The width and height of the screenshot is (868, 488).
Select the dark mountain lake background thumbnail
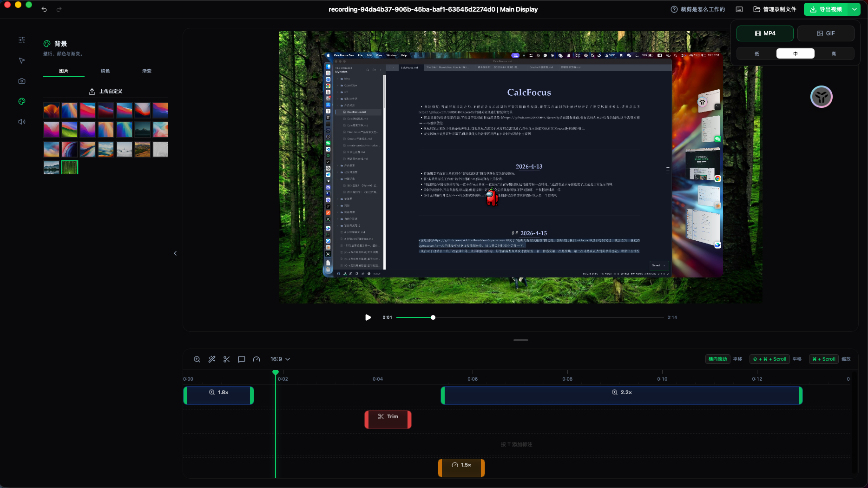click(x=52, y=167)
